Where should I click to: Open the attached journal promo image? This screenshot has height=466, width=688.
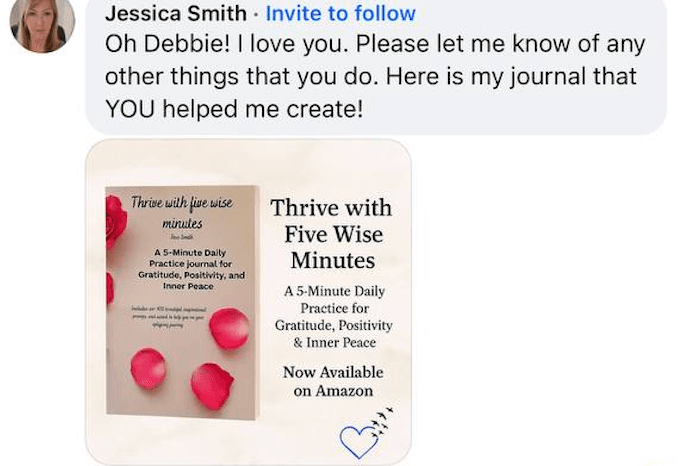click(x=248, y=302)
